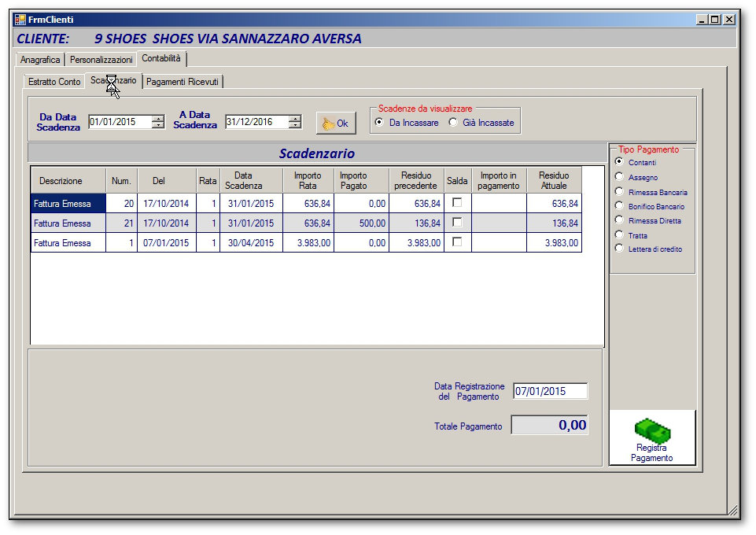
Task: Click the Residuo Attuale column header
Action: [x=554, y=181]
